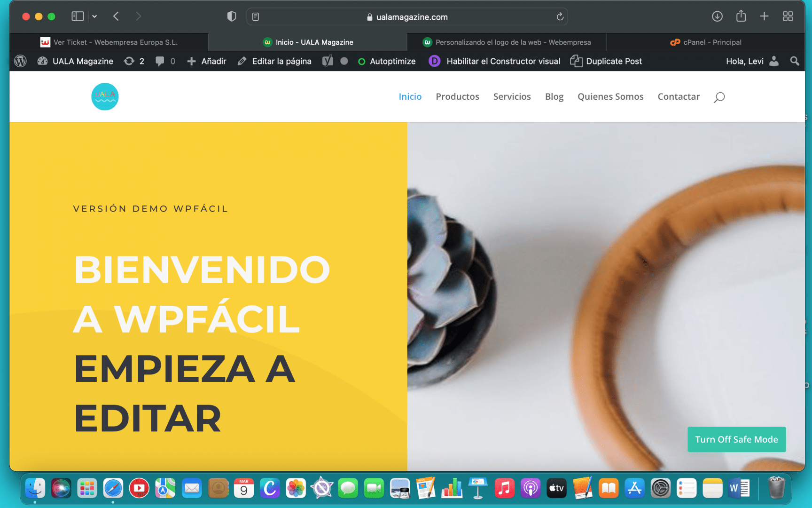Show the tab overview grid
The height and width of the screenshot is (508, 812).
pyautogui.click(x=788, y=16)
